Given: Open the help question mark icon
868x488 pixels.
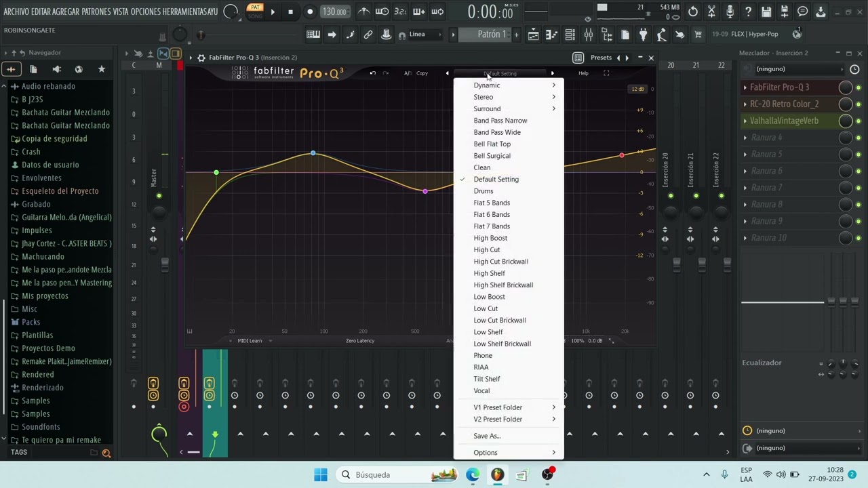Looking at the screenshot, I should pos(748,12).
